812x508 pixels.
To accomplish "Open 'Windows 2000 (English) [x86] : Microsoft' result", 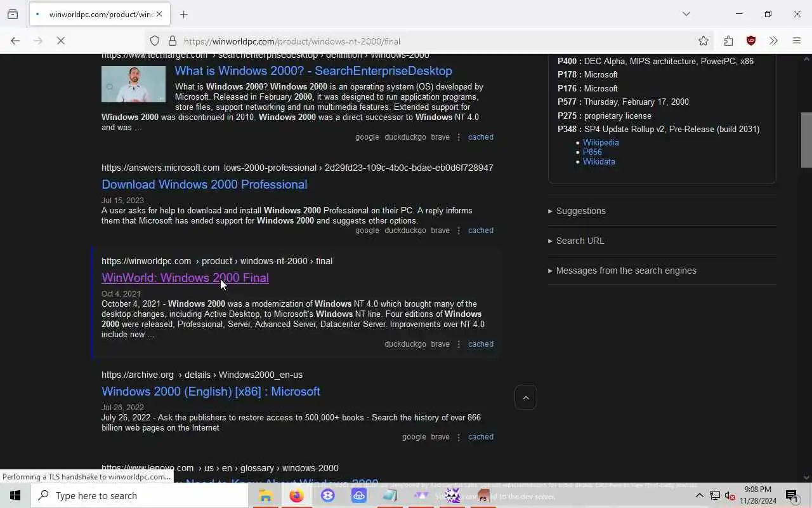I will tap(211, 392).
